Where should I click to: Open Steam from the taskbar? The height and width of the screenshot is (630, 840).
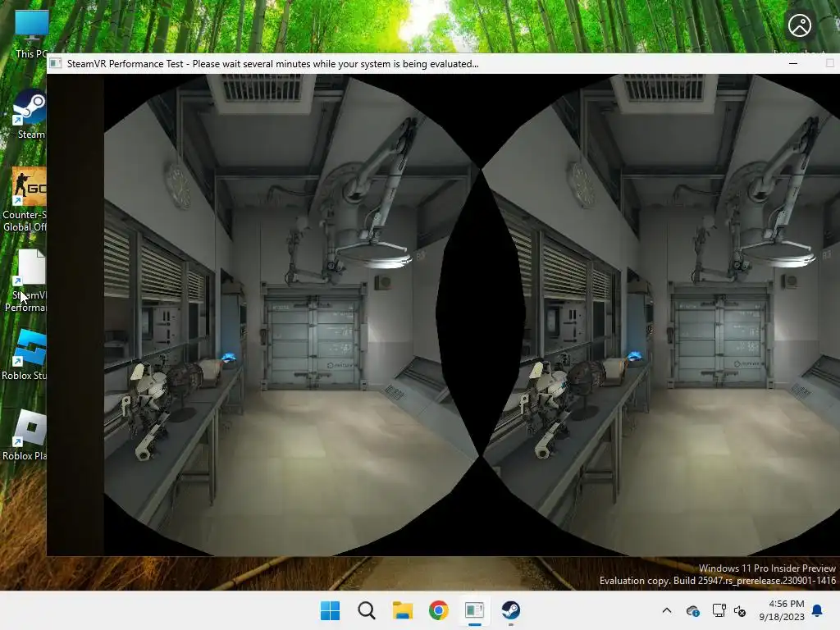510,610
